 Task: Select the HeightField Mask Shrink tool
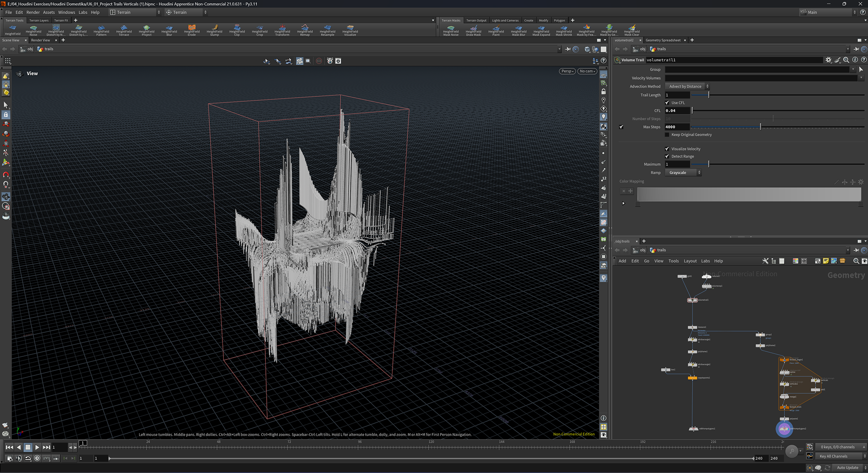564,30
